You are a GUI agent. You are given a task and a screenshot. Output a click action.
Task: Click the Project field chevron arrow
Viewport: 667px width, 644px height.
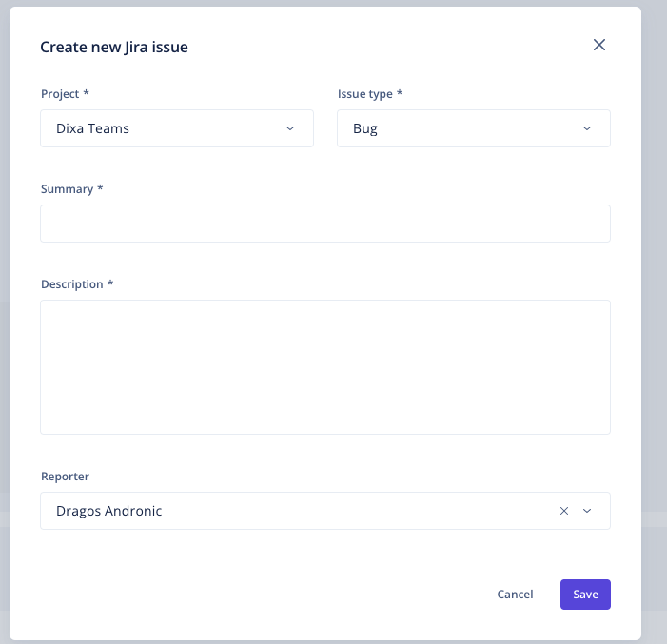tap(290, 128)
